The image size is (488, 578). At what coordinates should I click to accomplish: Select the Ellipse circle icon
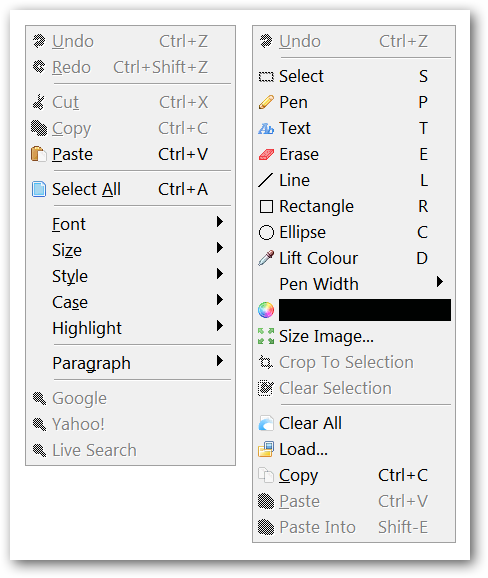pos(266,233)
